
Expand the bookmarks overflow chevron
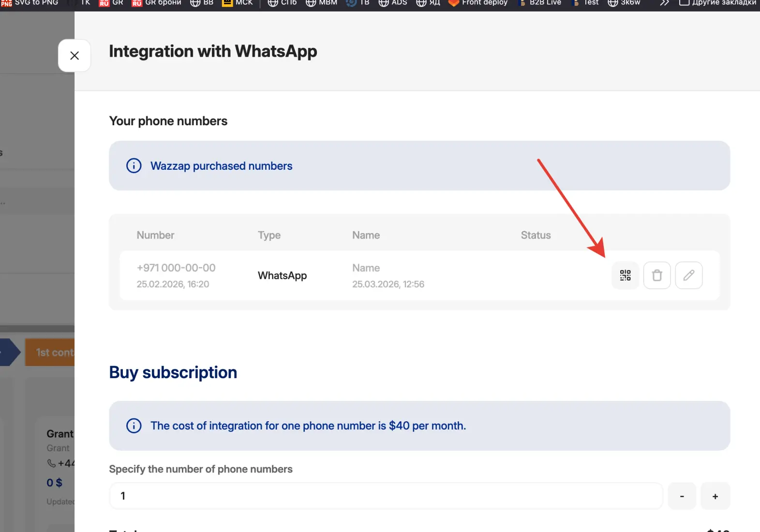[665, 3]
